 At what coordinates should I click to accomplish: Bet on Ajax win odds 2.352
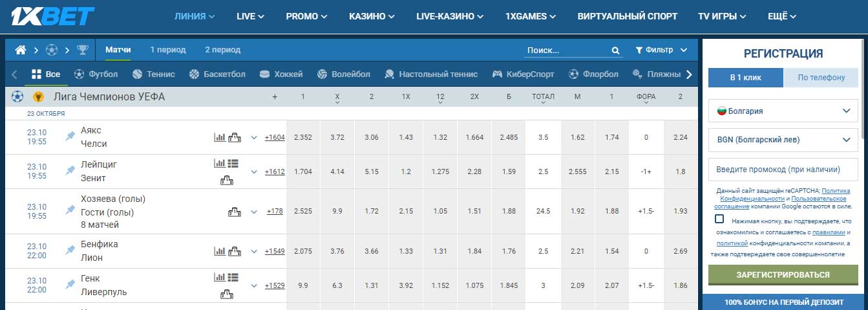[x=303, y=137]
